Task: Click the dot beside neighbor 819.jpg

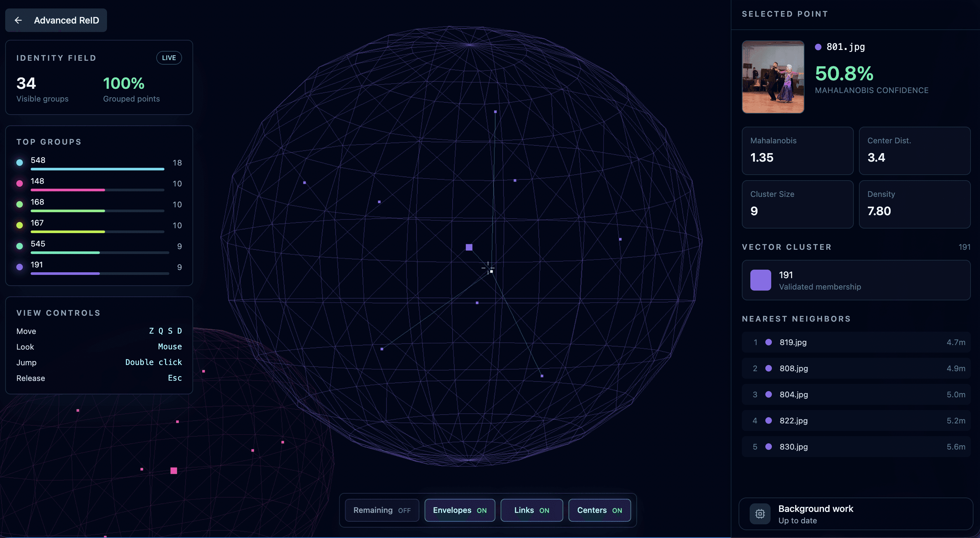Action: tap(769, 342)
